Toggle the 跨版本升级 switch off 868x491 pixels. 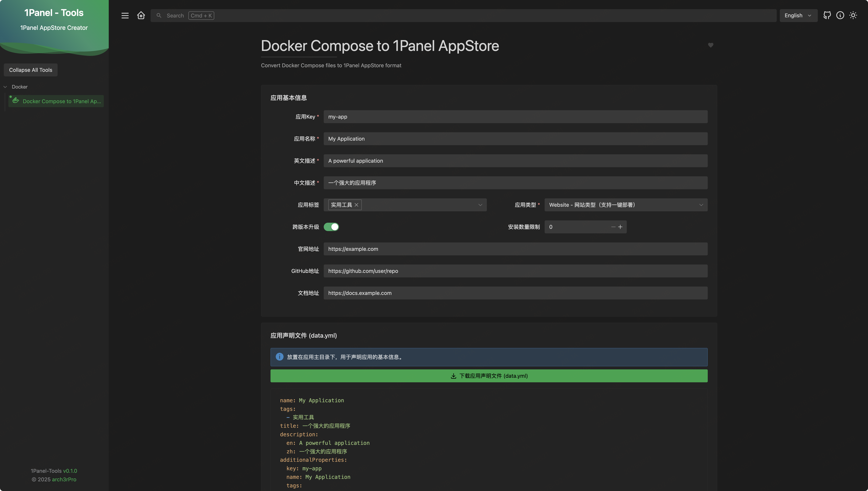pyautogui.click(x=331, y=227)
